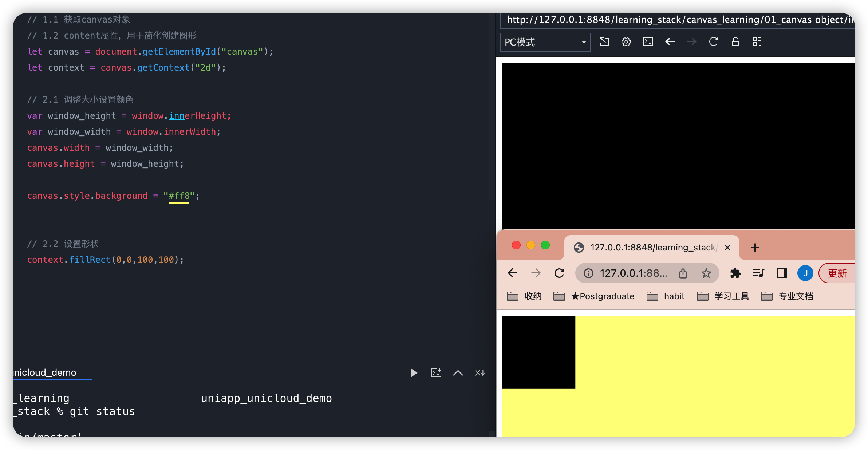This screenshot has width=868, height=450.
Task: Click canvas.height assignment line
Action: [106, 164]
